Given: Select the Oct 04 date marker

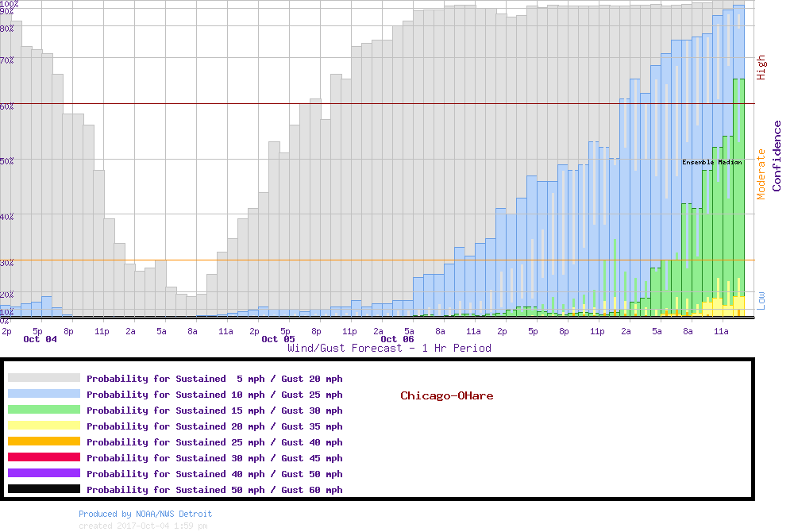Looking at the screenshot, I should click(x=40, y=339).
